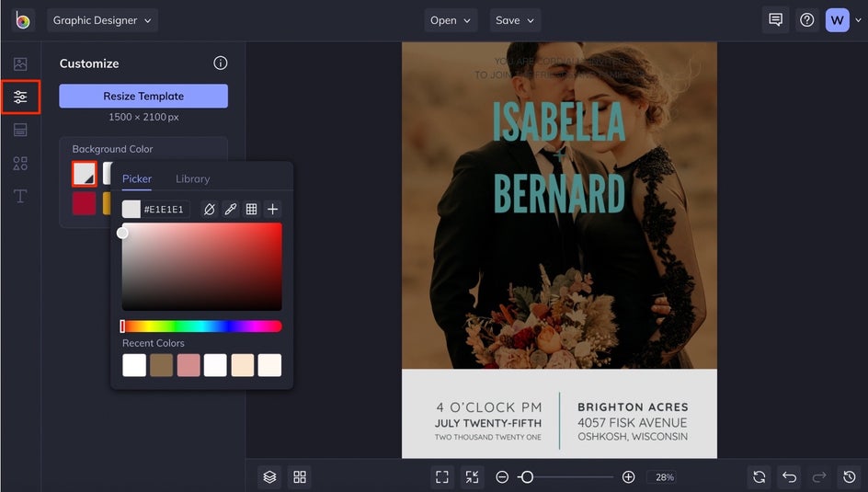Open the Image Manager sidebar icon

20,64
